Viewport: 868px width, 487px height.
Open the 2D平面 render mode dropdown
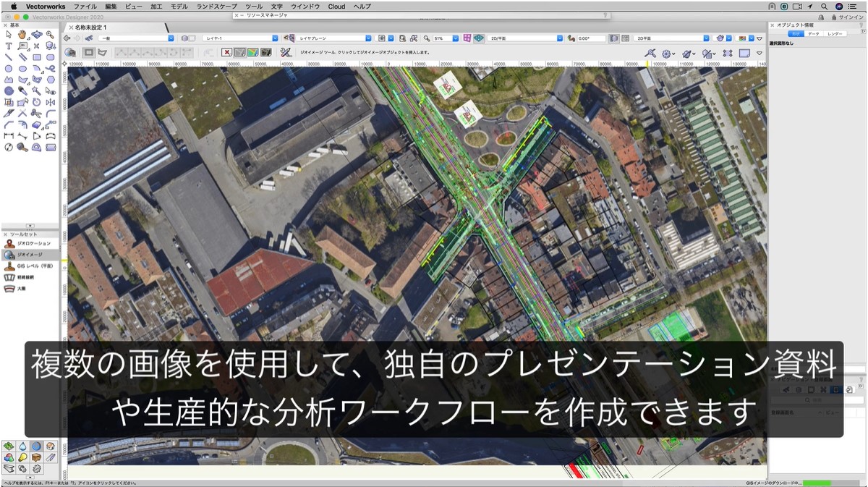[x=672, y=38]
